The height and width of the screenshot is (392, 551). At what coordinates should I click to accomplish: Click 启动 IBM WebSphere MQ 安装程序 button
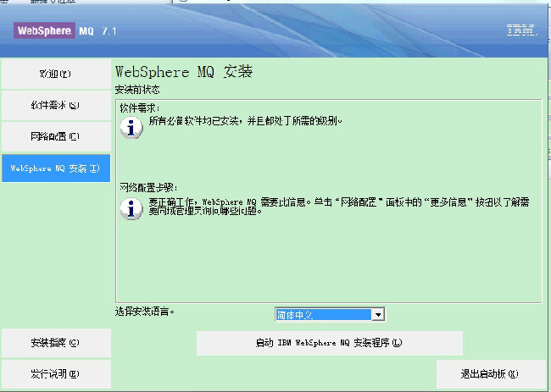329,343
